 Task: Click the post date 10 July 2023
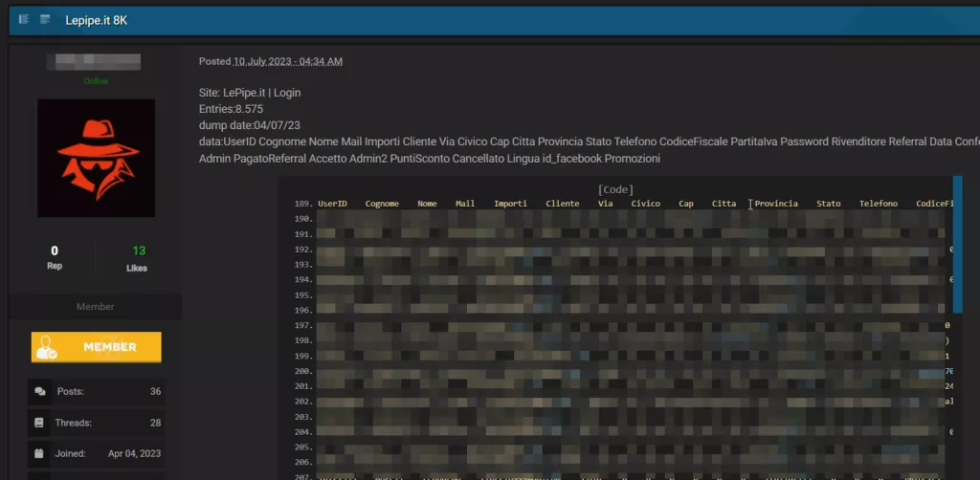click(287, 61)
